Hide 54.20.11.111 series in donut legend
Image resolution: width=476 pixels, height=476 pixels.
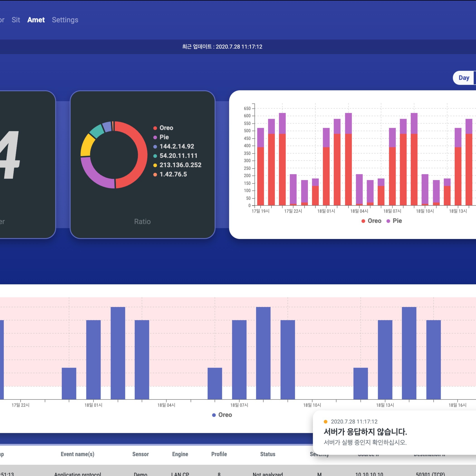[x=178, y=156]
